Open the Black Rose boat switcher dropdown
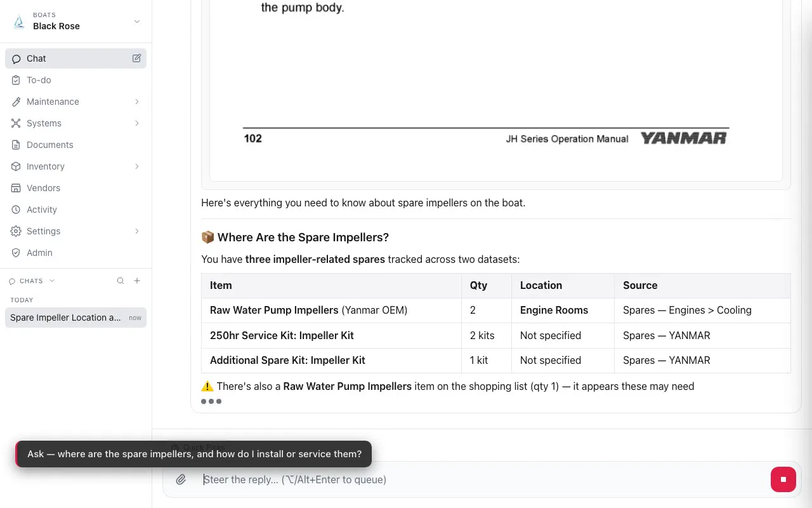Image resolution: width=812 pixels, height=508 pixels. [x=75, y=22]
